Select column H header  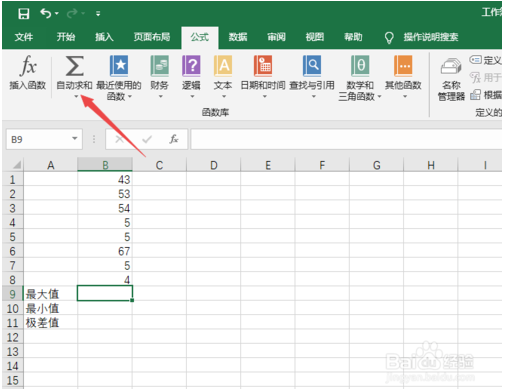(431, 165)
